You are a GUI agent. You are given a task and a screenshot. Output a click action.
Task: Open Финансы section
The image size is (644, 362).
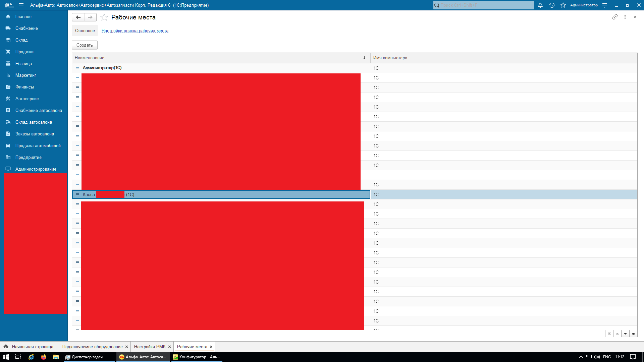pyautogui.click(x=24, y=87)
